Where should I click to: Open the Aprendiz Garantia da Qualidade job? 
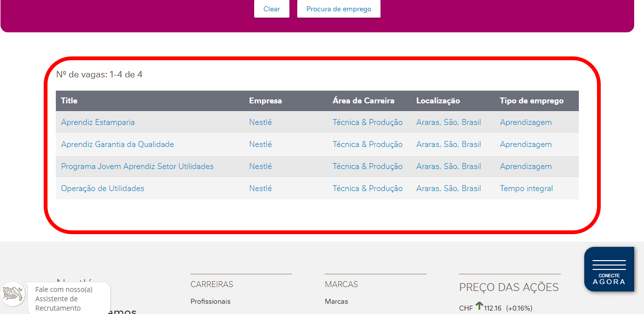tap(117, 145)
